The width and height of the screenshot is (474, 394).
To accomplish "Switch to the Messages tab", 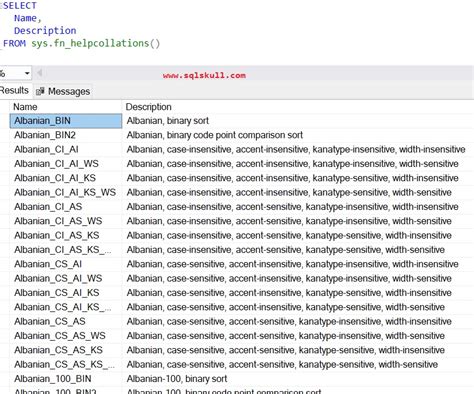I will (x=63, y=91).
